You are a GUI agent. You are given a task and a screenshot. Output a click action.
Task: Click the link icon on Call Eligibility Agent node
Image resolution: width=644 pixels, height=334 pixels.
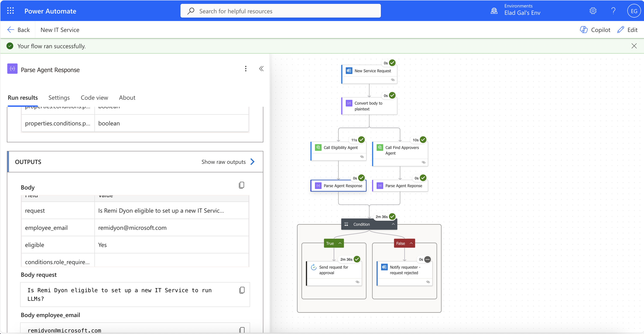(362, 157)
